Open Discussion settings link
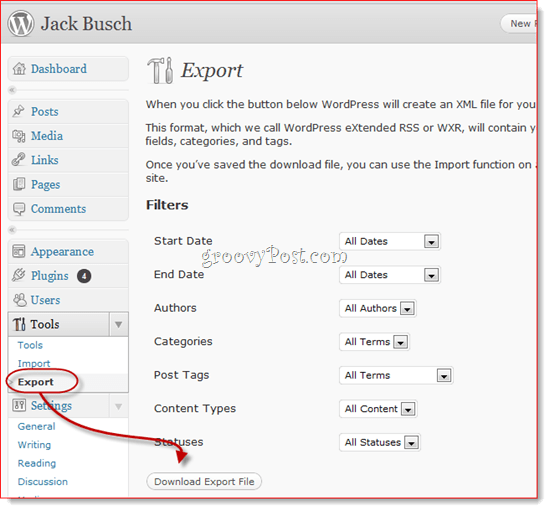 pos(43,482)
